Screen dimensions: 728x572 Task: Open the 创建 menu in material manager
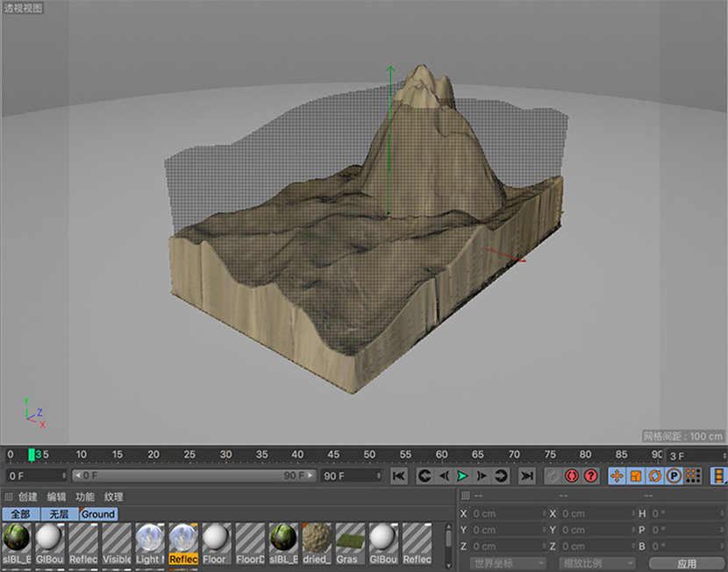pos(28,497)
